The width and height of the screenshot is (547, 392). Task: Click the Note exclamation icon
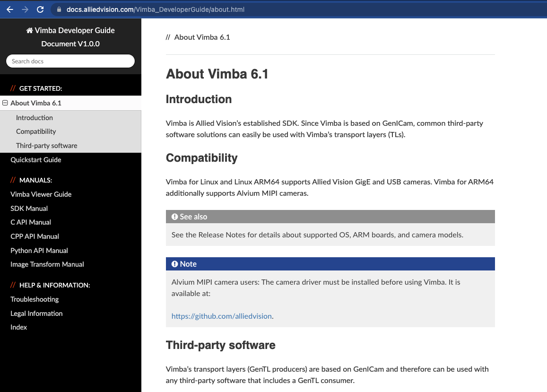[175, 264]
